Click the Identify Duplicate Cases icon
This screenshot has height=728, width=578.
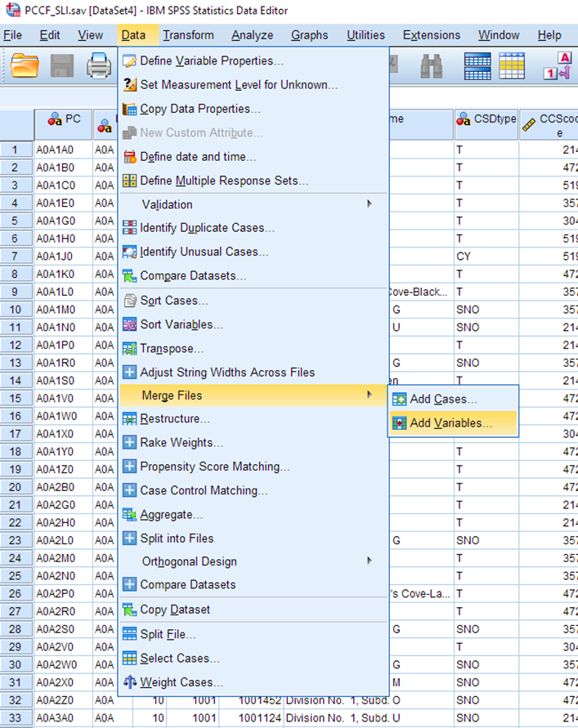(130, 227)
